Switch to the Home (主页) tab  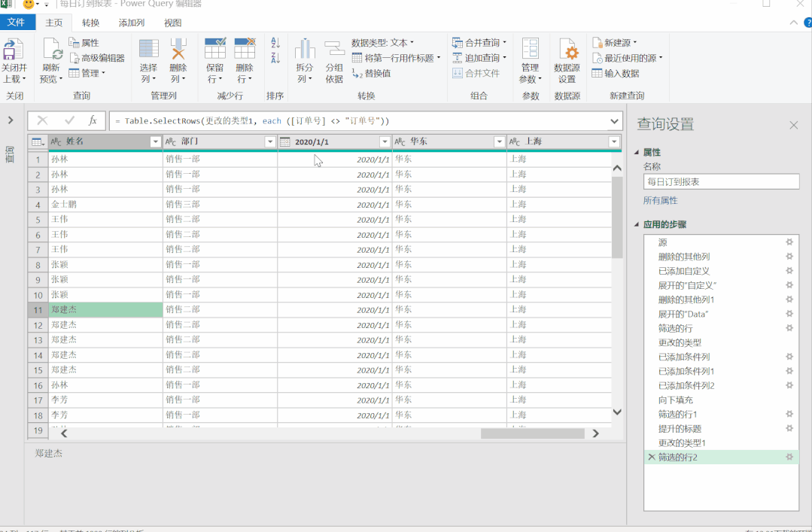[x=54, y=23]
